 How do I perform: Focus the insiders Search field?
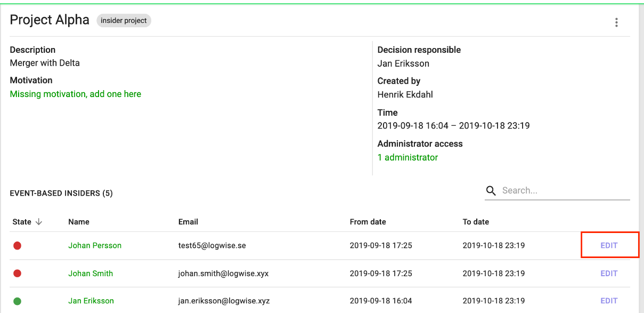pos(566,190)
